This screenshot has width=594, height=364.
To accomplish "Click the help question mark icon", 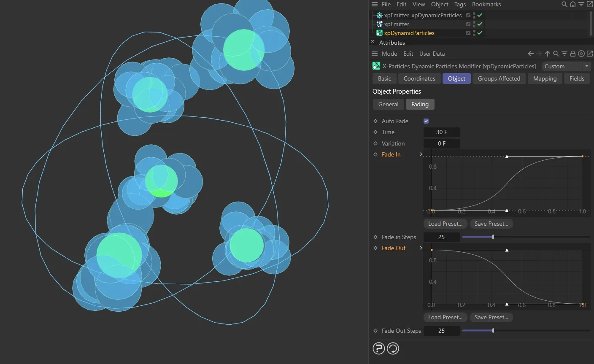I will (378, 348).
